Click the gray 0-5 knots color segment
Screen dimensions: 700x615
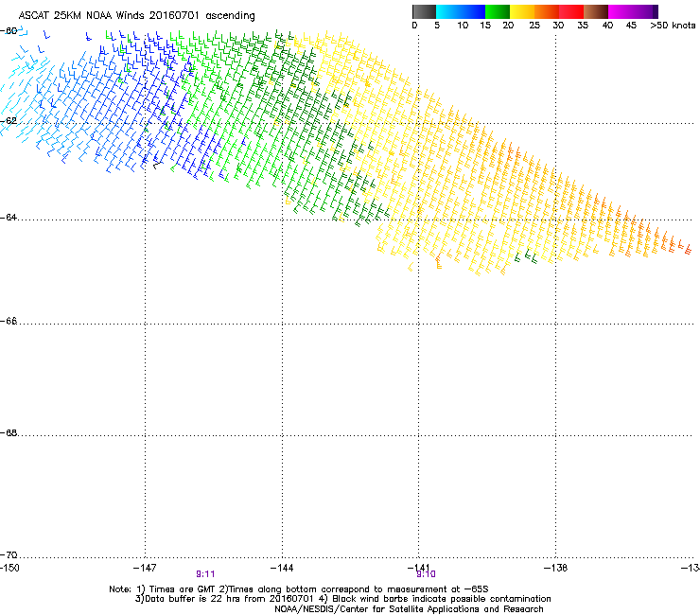point(424,11)
